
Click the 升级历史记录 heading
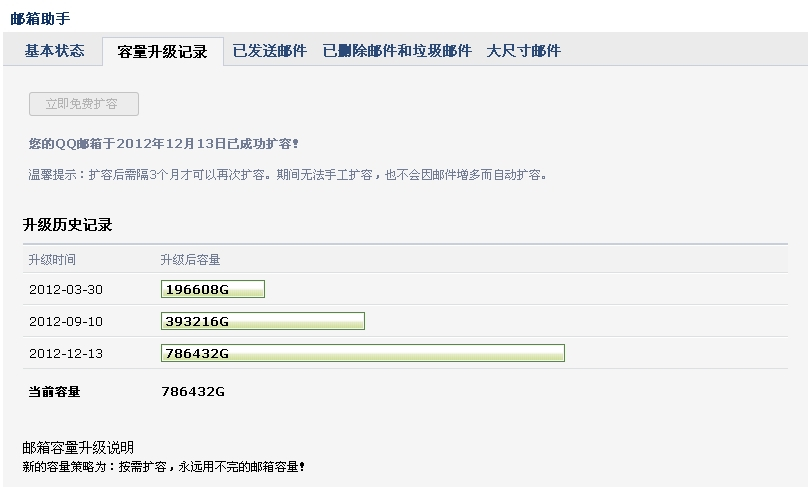(67, 225)
